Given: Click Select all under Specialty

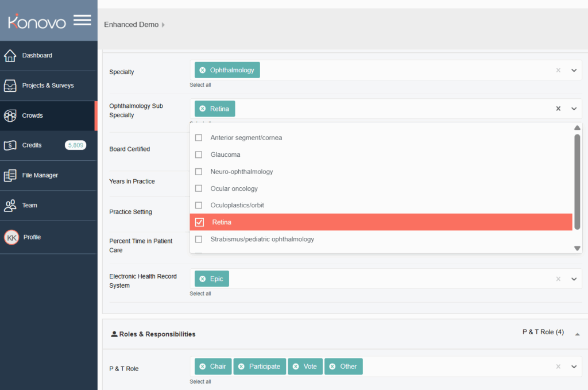Looking at the screenshot, I should [x=200, y=85].
